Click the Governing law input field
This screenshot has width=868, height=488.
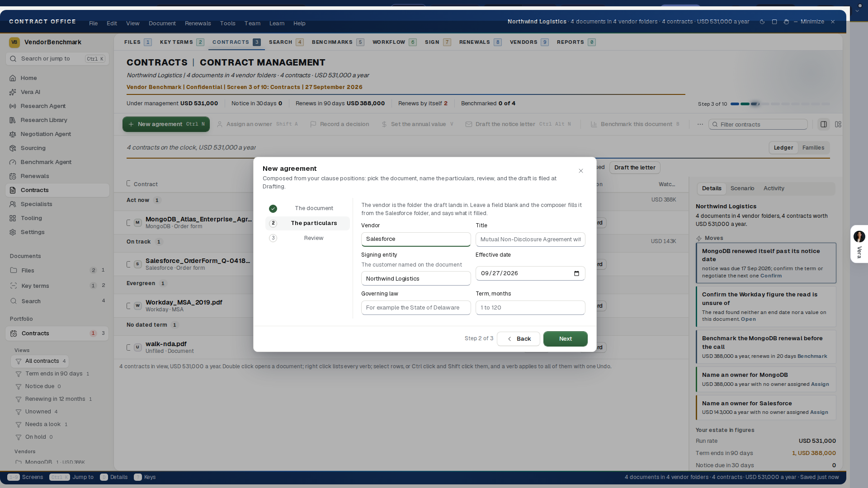point(416,308)
